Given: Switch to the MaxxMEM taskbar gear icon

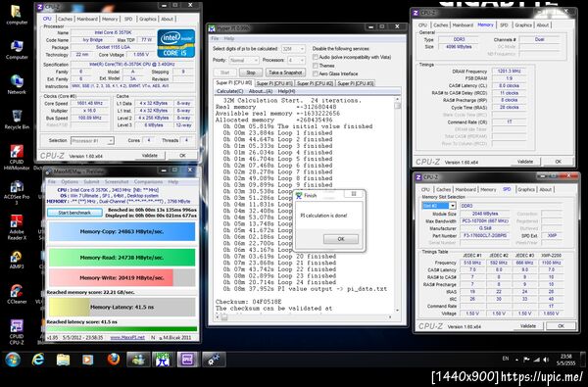Looking at the screenshot, I should click(214, 360).
